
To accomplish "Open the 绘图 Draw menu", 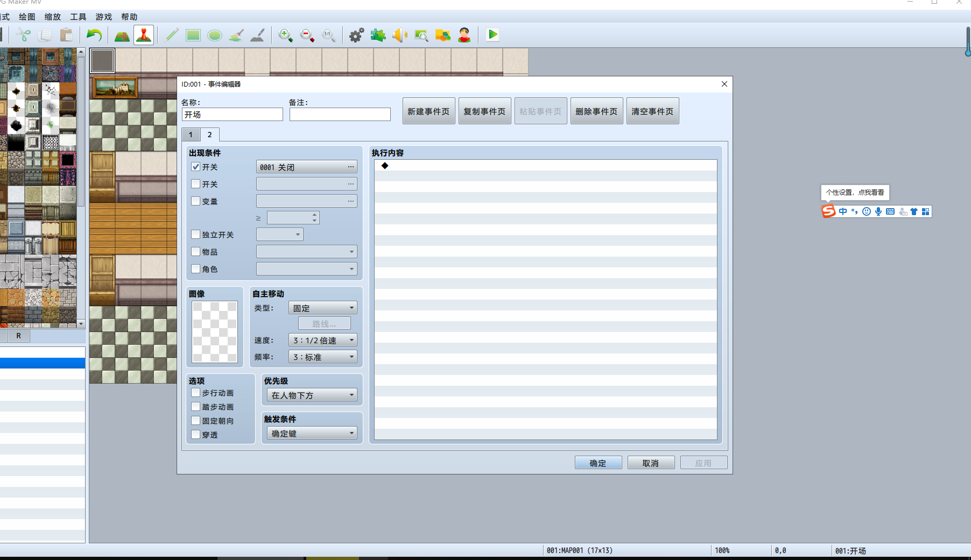I will tap(27, 17).
